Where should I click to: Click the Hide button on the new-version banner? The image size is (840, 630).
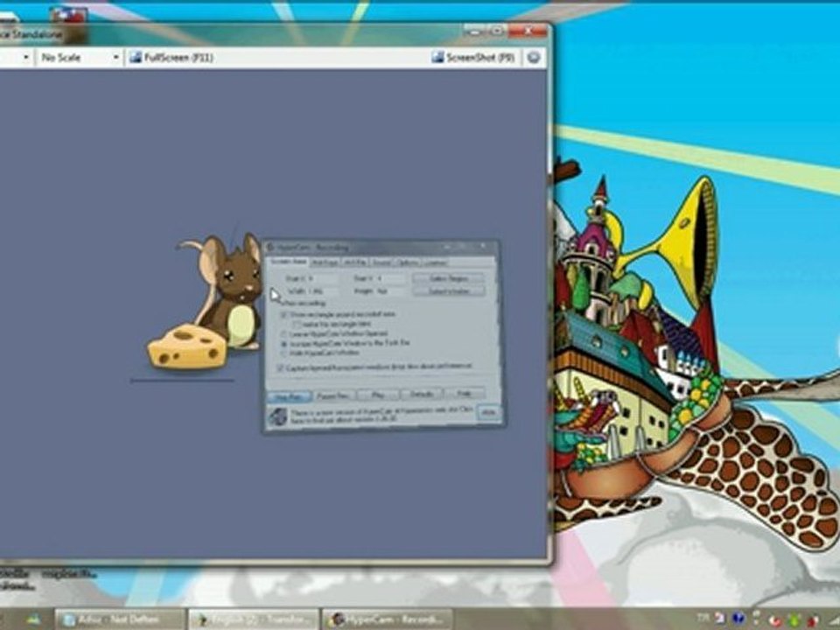[488, 412]
